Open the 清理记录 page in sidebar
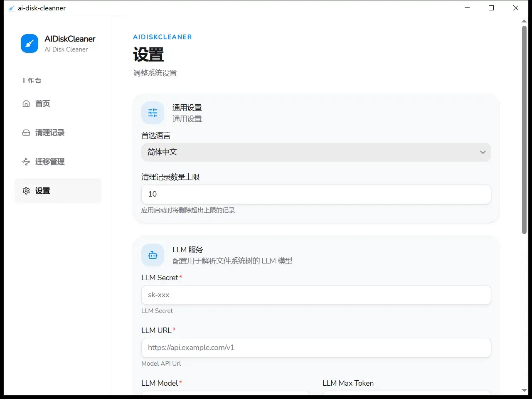Viewport: 532px width, 399px height. 58,133
